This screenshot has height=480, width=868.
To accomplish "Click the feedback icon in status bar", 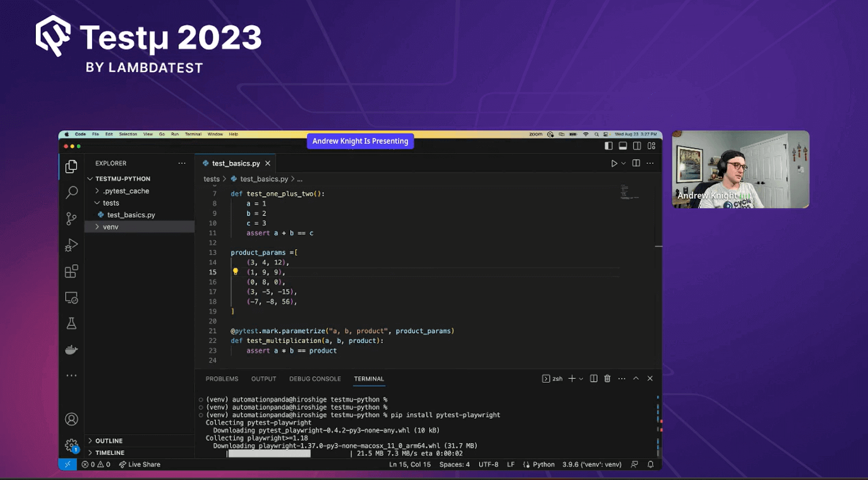I will tap(634, 464).
